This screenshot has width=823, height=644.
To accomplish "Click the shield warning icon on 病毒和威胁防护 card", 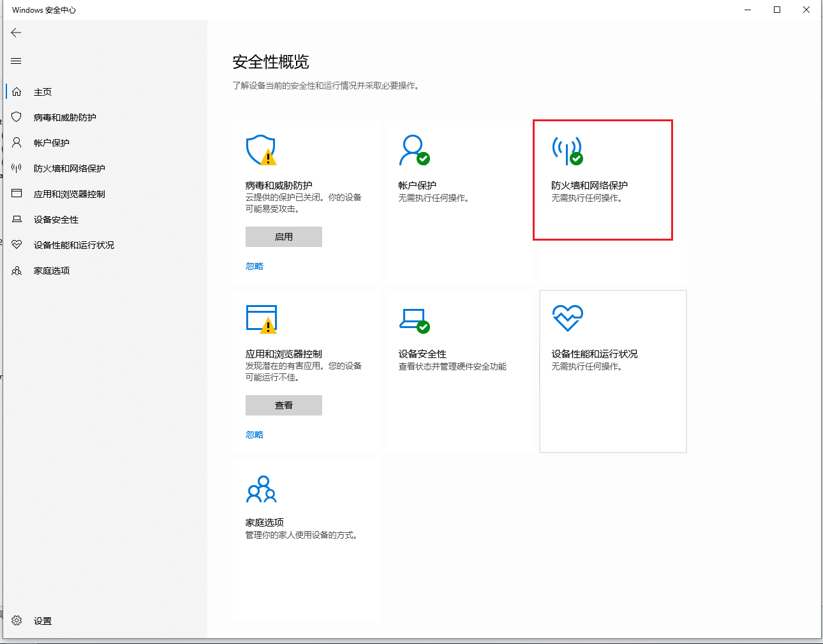I will [x=261, y=150].
